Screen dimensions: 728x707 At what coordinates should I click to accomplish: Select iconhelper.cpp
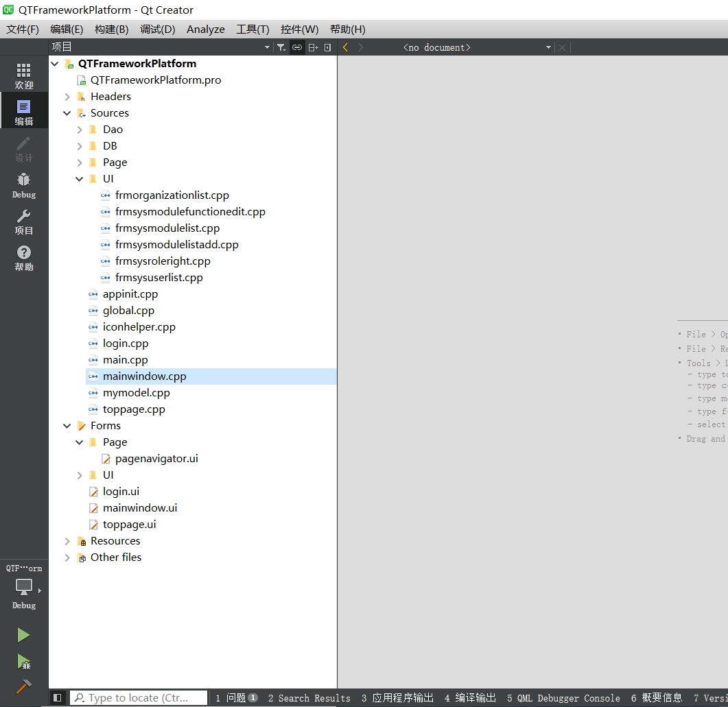click(139, 327)
